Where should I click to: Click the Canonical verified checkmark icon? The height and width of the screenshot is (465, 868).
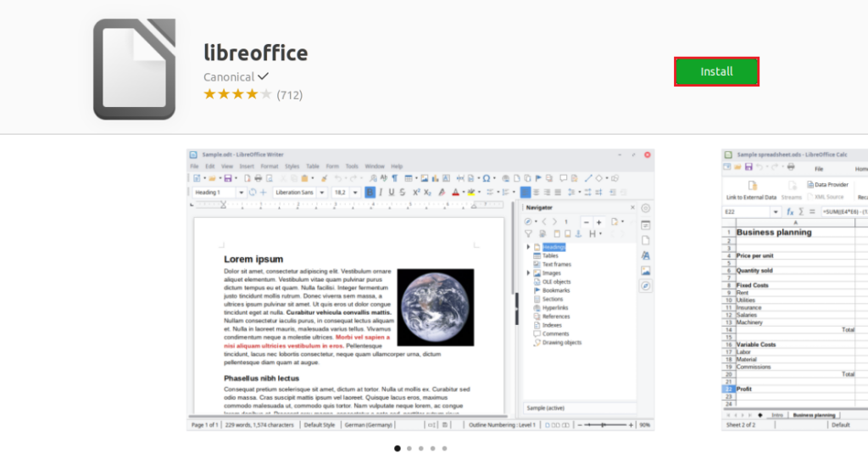(x=264, y=76)
